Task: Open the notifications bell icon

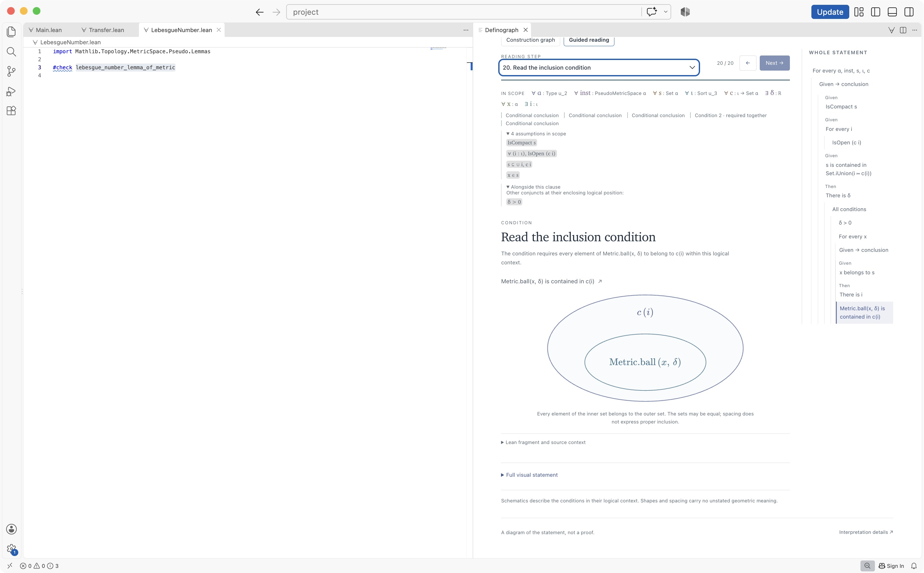Action: tap(914, 566)
